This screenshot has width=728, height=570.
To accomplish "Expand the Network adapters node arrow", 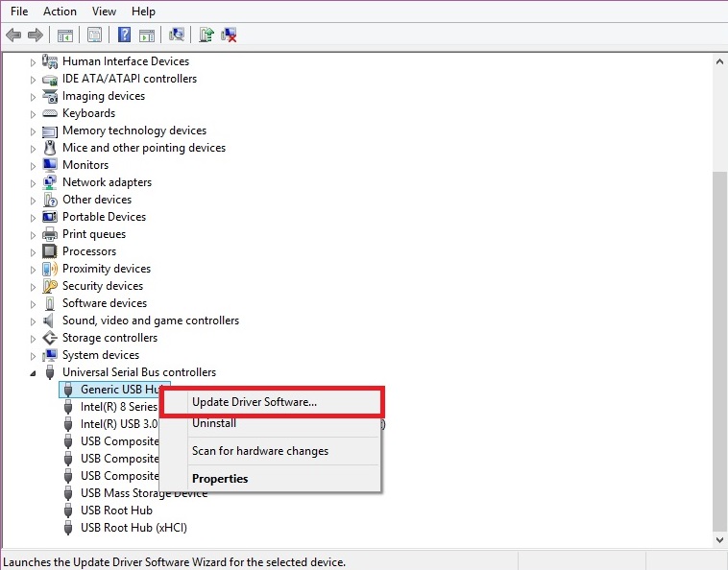I will [33, 182].
